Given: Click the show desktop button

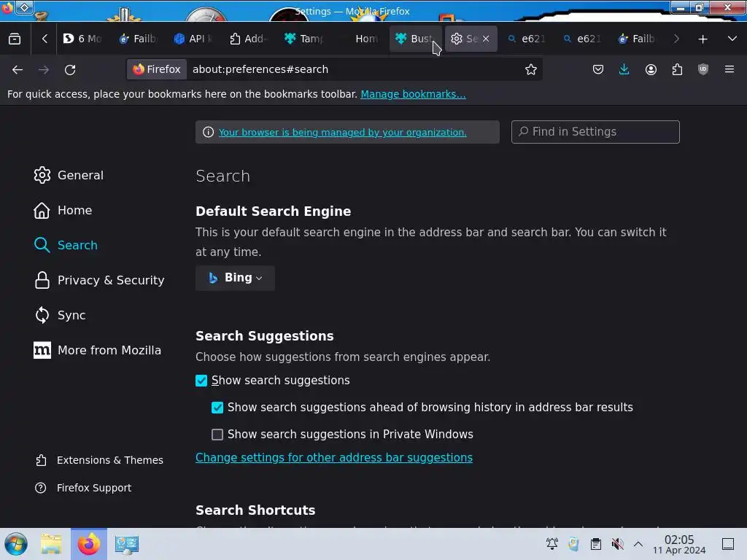Looking at the screenshot, I should coord(728,544).
